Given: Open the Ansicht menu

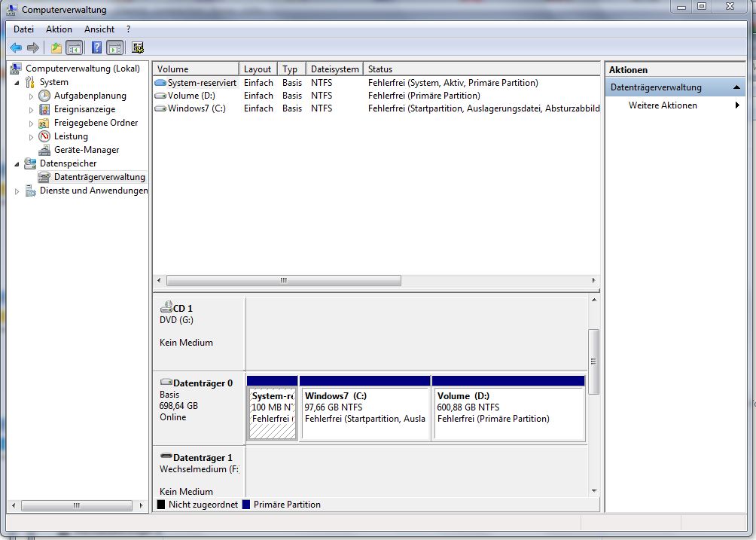Looking at the screenshot, I should tap(99, 29).
